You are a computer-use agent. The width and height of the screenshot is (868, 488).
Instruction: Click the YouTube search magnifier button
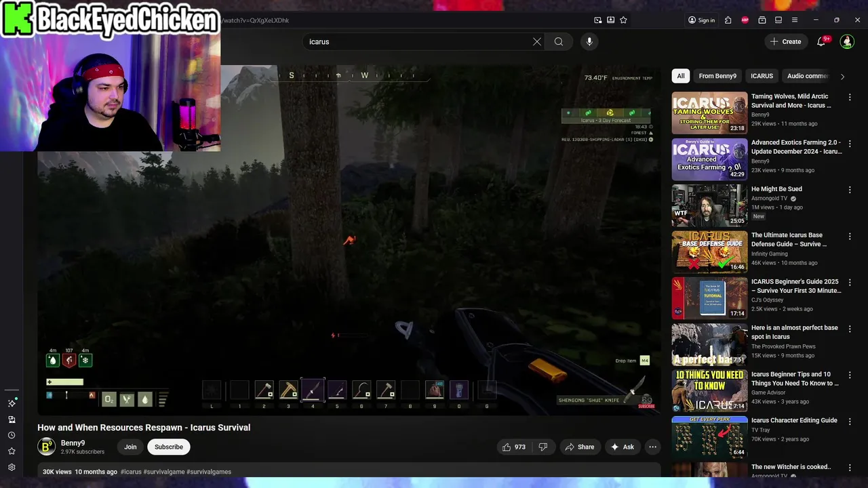pyautogui.click(x=559, y=41)
